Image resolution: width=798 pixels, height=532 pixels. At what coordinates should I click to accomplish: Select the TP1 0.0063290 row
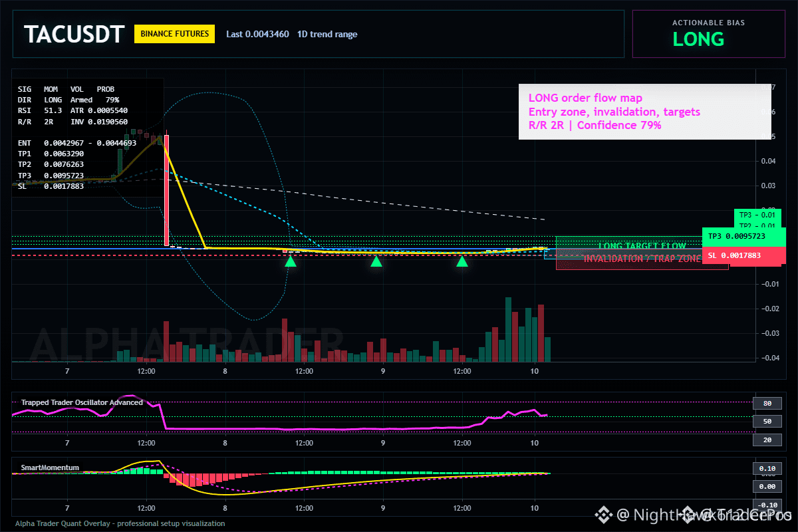(51, 154)
